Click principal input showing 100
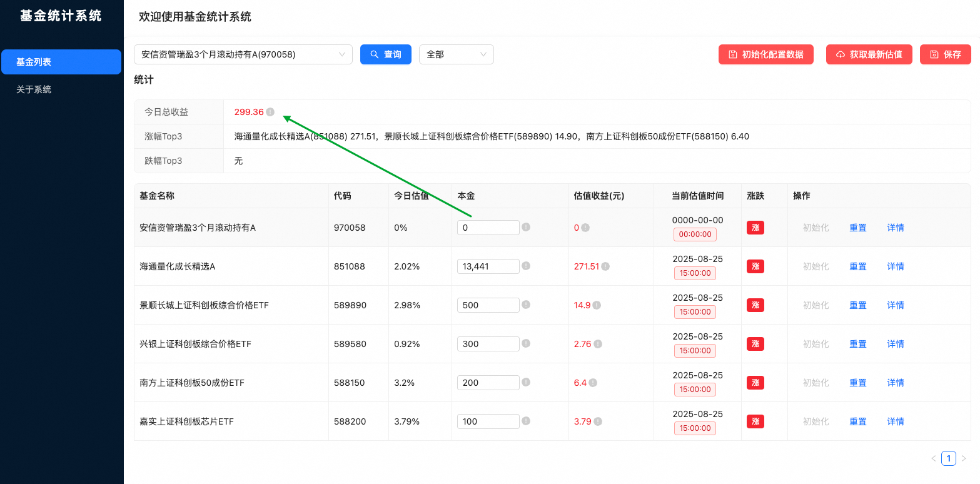Viewport: 980px width, 484px height. click(x=488, y=421)
